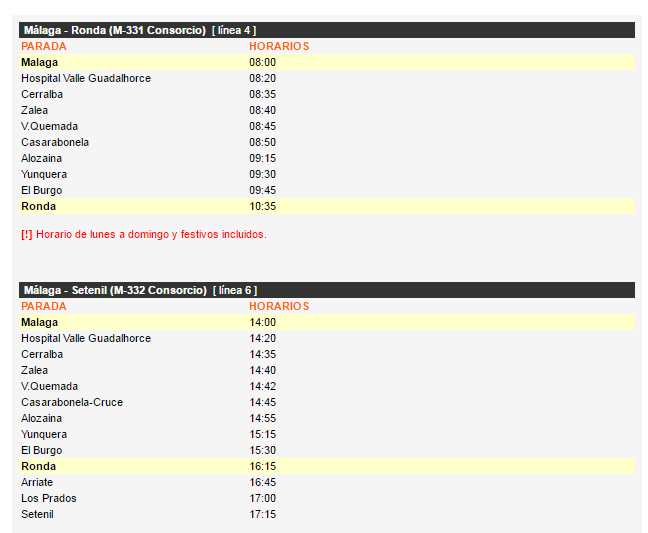Viewport: 648px width, 533px height.
Task: Click the Setenil stop row
Action: tap(37, 515)
